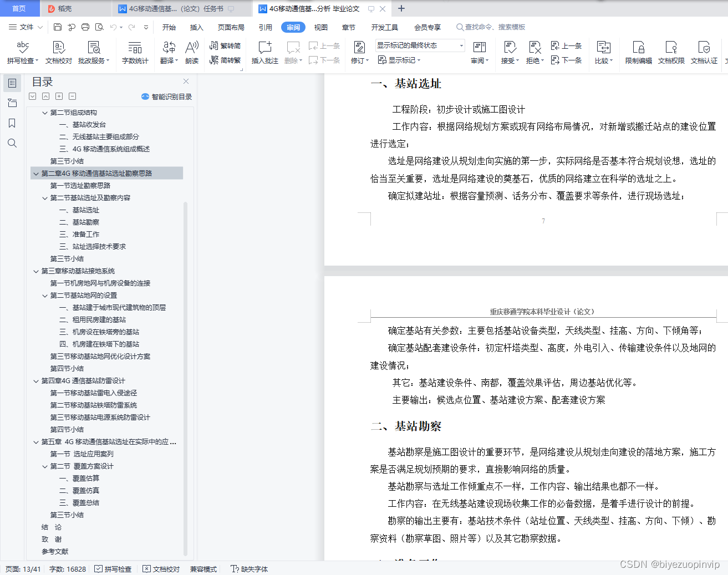The width and height of the screenshot is (728, 575).
Task: Click word count 字数: 16828
Action: (x=68, y=569)
